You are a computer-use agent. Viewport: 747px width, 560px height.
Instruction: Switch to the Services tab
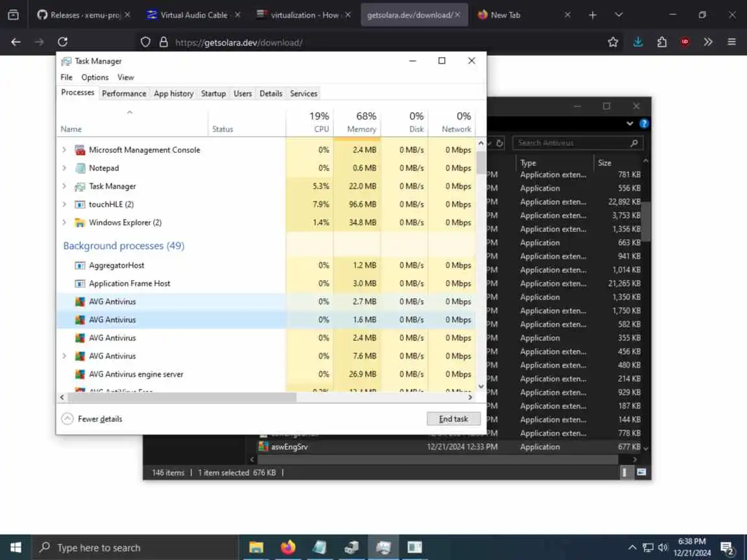[303, 93]
